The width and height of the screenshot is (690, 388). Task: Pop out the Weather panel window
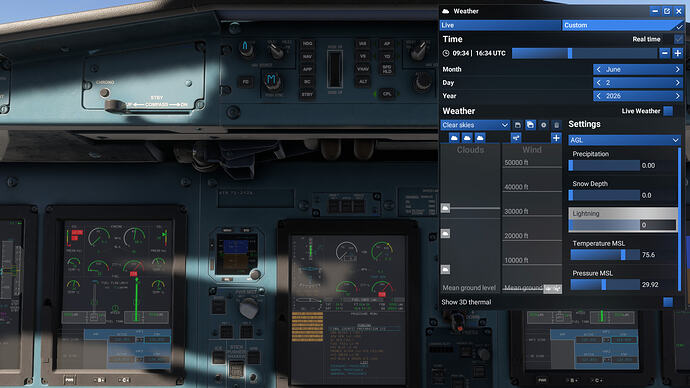tap(667, 11)
